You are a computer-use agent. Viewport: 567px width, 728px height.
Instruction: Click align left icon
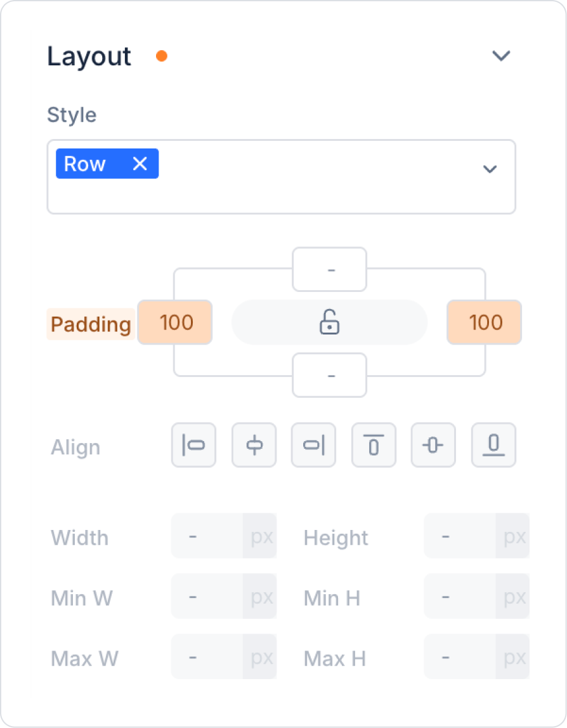193,446
